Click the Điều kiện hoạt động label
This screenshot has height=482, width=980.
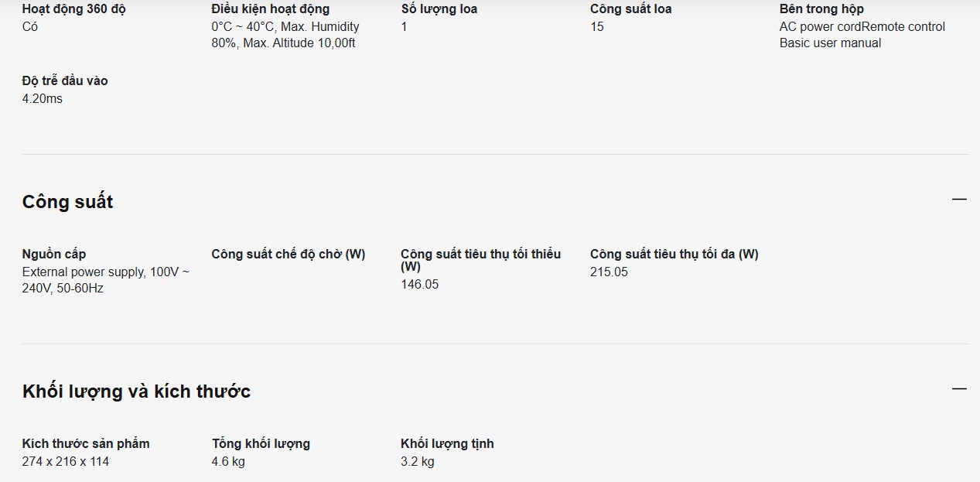click(270, 9)
